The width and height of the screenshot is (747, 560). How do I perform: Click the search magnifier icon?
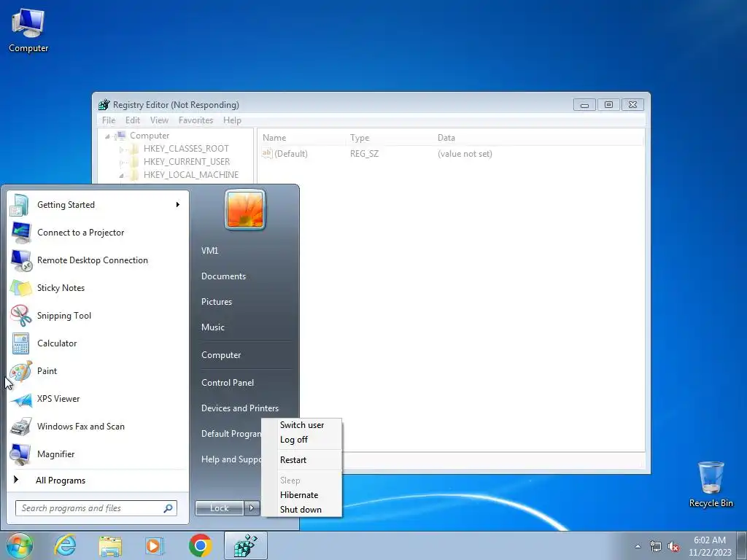[168, 508]
